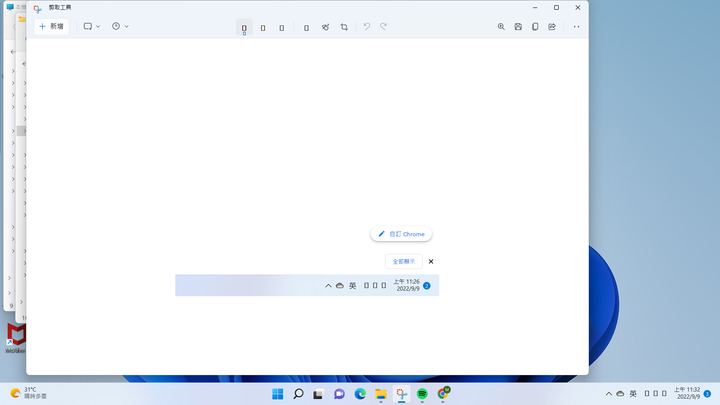The height and width of the screenshot is (405, 720).
Task: Select the McAfee desktop shortcut
Action: 16,338
